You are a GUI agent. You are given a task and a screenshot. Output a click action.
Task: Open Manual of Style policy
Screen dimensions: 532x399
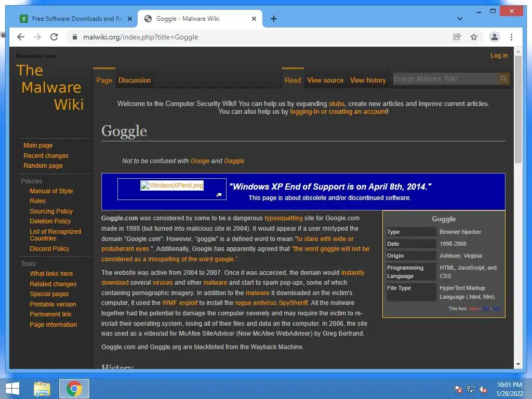coord(51,191)
